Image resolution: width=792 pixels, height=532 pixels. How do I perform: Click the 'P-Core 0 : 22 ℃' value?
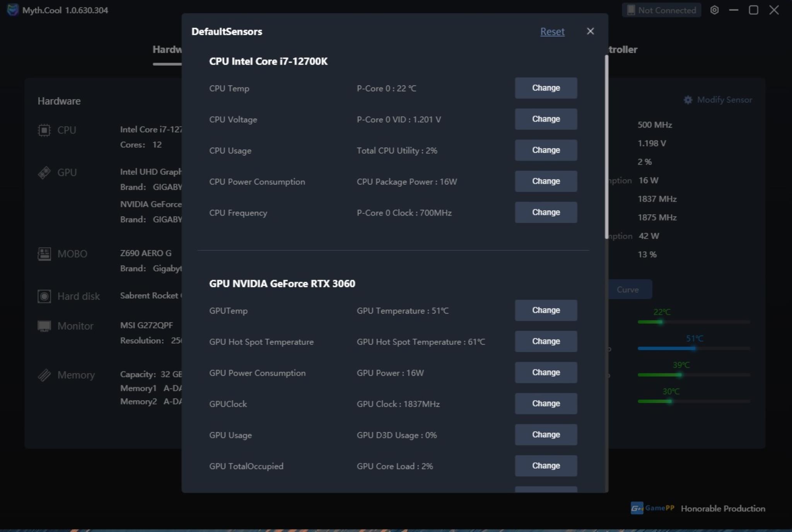[x=386, y=89]
